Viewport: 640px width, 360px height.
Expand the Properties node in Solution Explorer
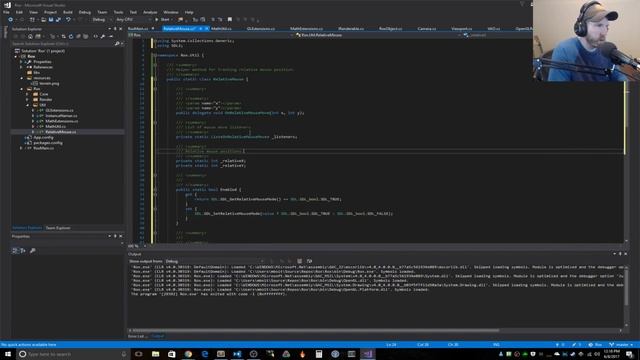pyautogui.click(x=22, y=62)
